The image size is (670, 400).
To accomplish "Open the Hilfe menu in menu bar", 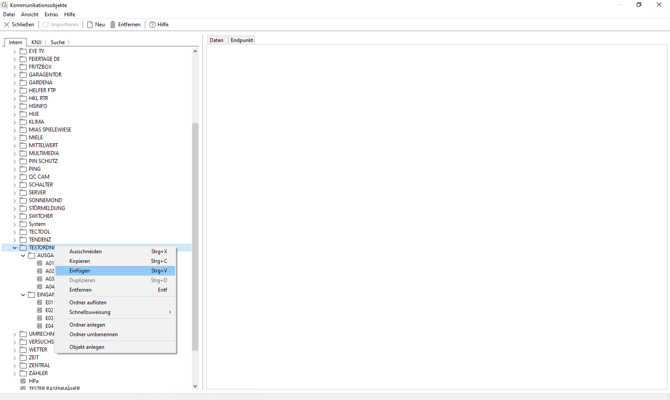I will point(70,14).
